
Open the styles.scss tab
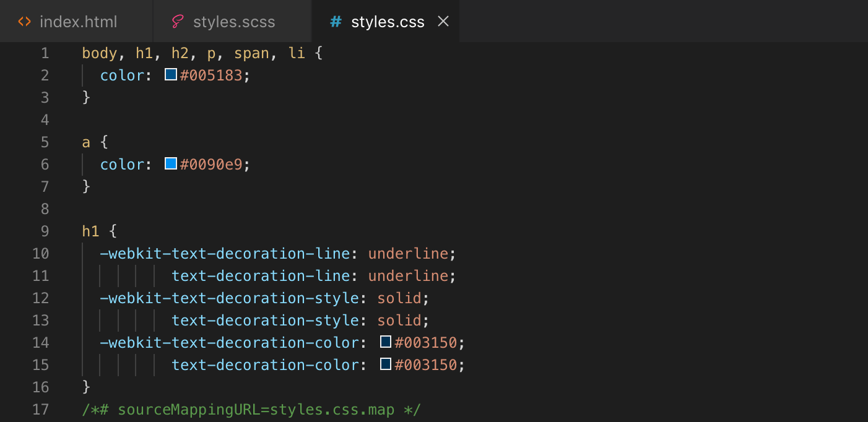click(233, 22)
